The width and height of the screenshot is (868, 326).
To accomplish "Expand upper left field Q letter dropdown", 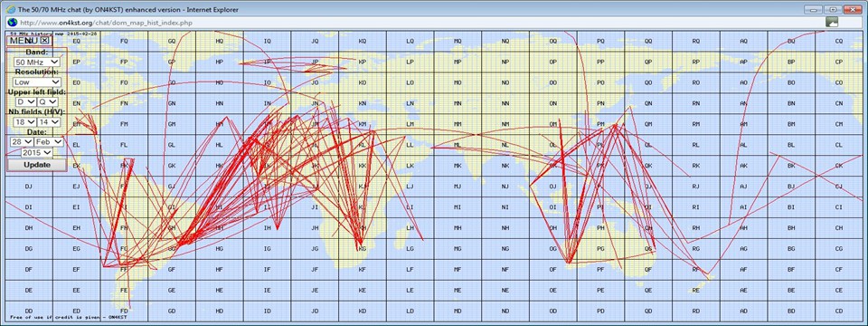I will (48, 102).
